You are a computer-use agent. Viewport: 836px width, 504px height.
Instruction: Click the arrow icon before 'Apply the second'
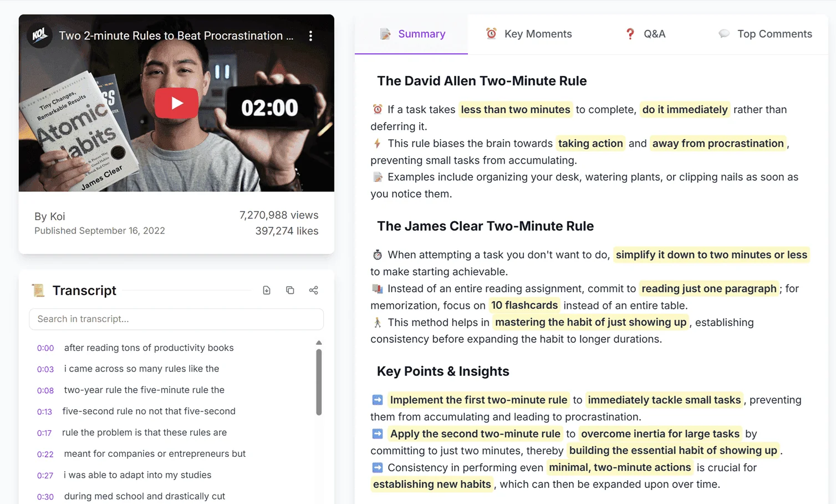(x=378, y=434)
